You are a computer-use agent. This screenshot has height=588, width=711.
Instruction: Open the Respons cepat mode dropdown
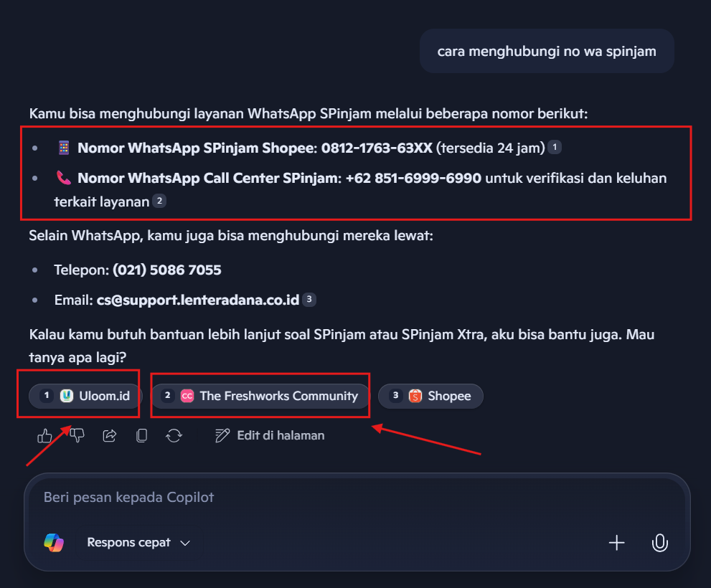[138, 543]
